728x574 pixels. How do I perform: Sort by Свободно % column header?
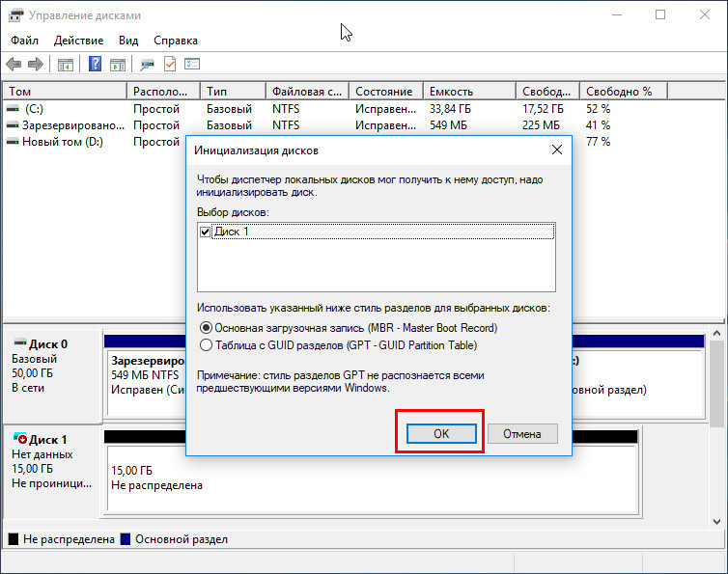(x=624, y=91)
